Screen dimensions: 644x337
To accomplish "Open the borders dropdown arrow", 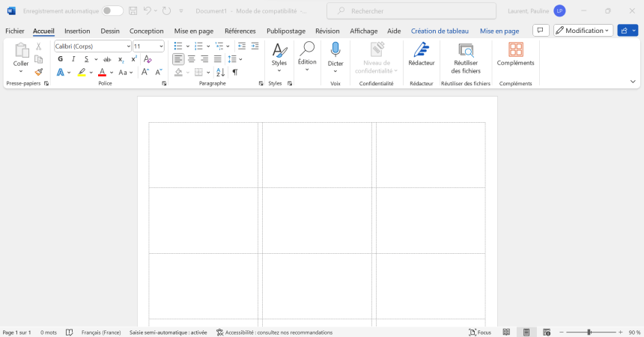I will coord(208,73).
